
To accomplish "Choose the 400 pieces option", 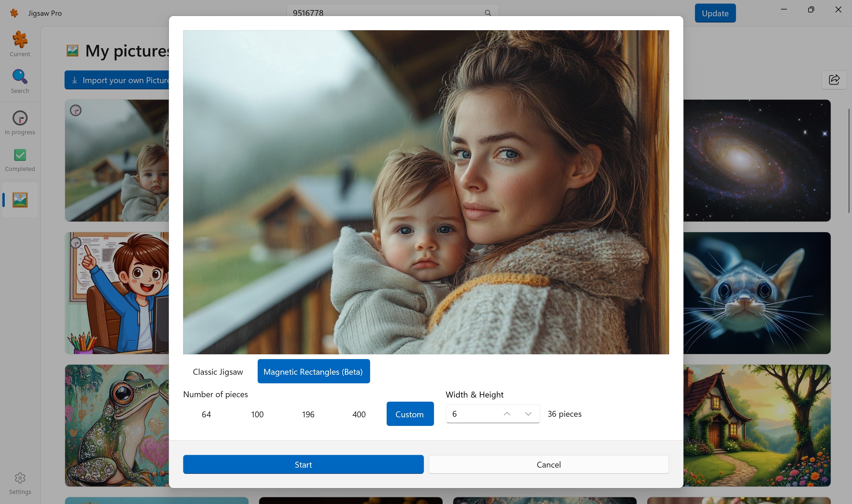I will click(x=359, y=414).
